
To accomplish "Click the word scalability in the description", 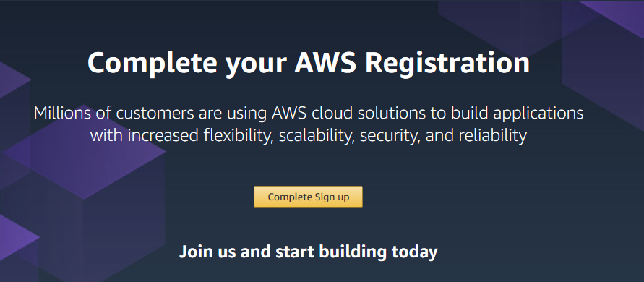I will pyautogui.click(x=317, y=136).
